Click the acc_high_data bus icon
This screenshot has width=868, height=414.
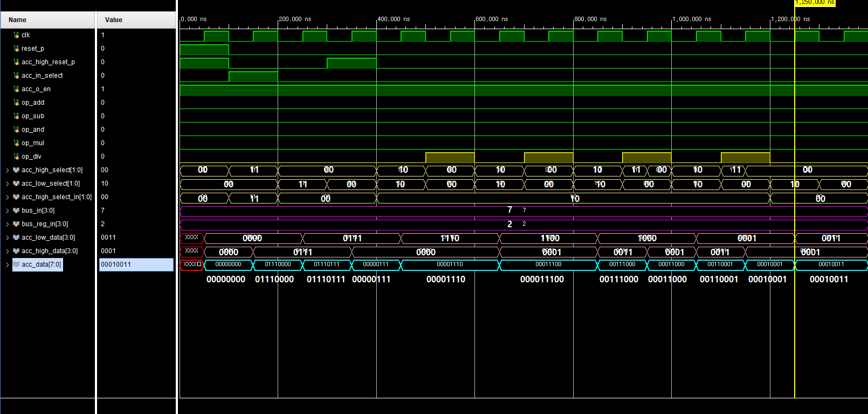[x=16, y=251]
